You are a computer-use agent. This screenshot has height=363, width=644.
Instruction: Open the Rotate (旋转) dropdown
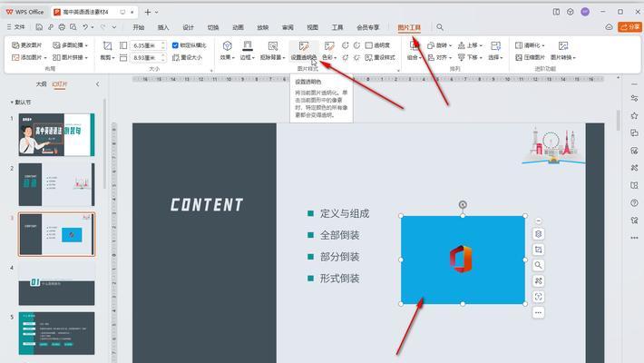440,44
